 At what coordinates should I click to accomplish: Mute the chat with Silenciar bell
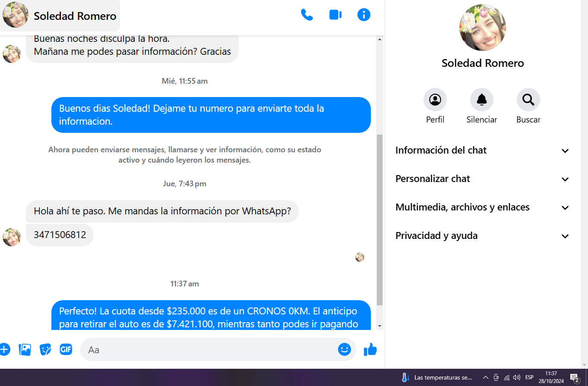click(481, 100)
